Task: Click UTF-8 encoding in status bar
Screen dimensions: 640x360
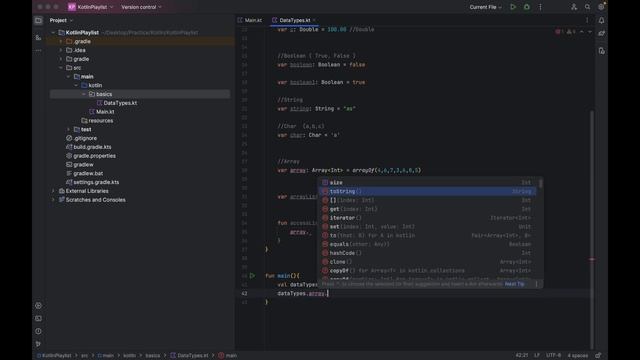Action: pyautogui.click(x=553, y=356)
